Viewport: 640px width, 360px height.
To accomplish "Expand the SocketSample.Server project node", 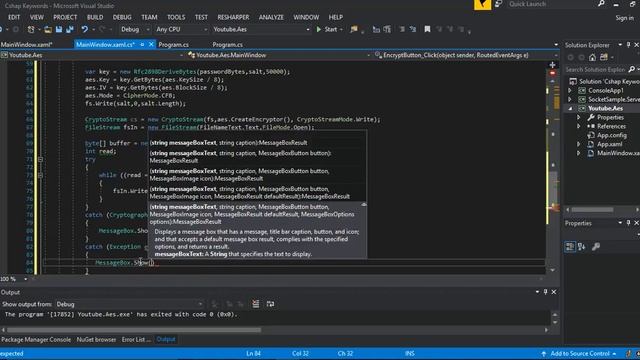I will (x=570, y=100).
